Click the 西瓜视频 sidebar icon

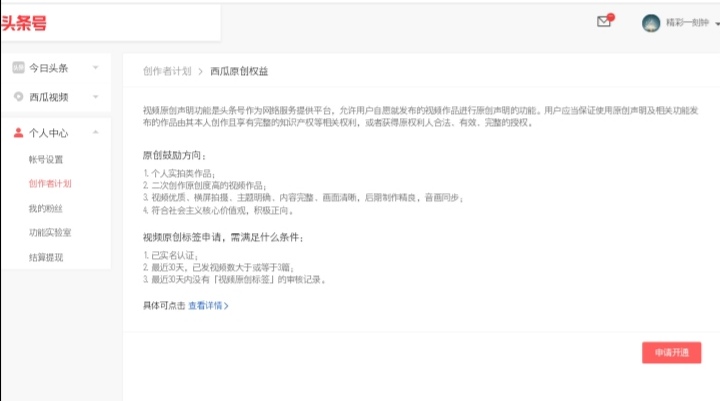18,96
